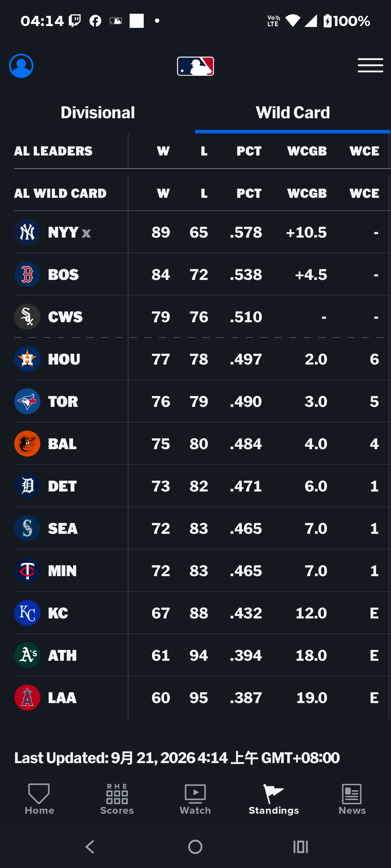391x868 pixels.
Task: Tap the WCGB column header in AL Wild Card
Action: [x=307, y=193]
